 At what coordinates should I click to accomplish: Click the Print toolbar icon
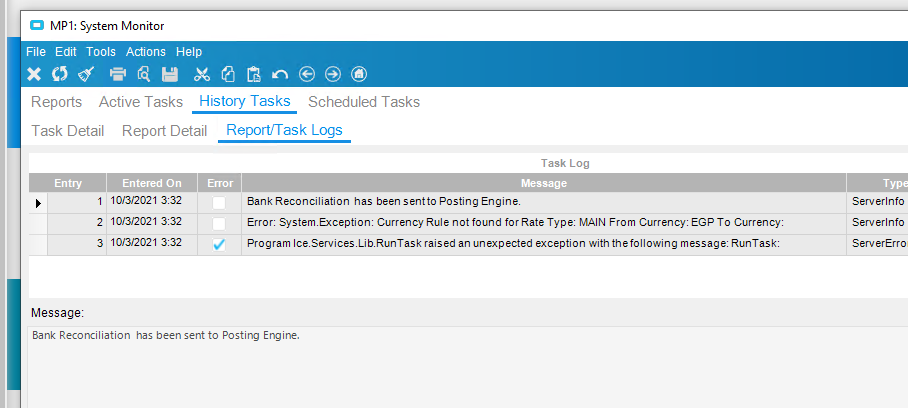pos(118,74)
